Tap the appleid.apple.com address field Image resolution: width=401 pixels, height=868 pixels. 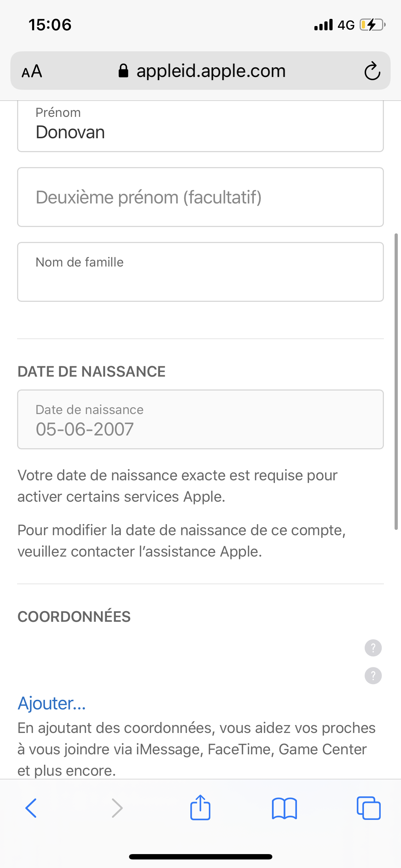point(211,71)
